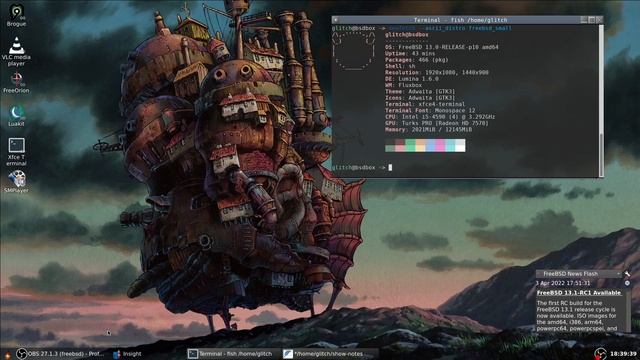Launch SMPlayer from the desktop
The width and height of the screenshot is (640, 360).
16,182
